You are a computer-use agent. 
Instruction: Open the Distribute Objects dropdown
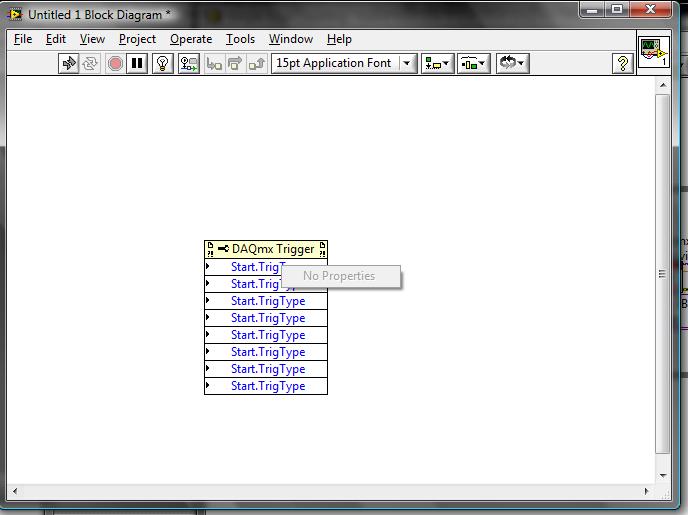pyautogui.click(x=473, y=64)
